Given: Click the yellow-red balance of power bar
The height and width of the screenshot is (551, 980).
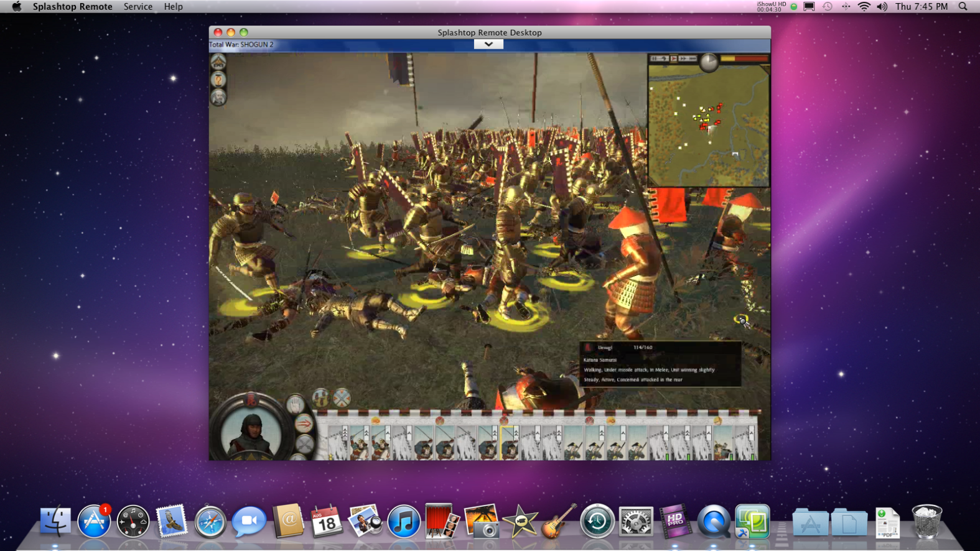Looking at the screenshot, I should (x=744, y=58).
